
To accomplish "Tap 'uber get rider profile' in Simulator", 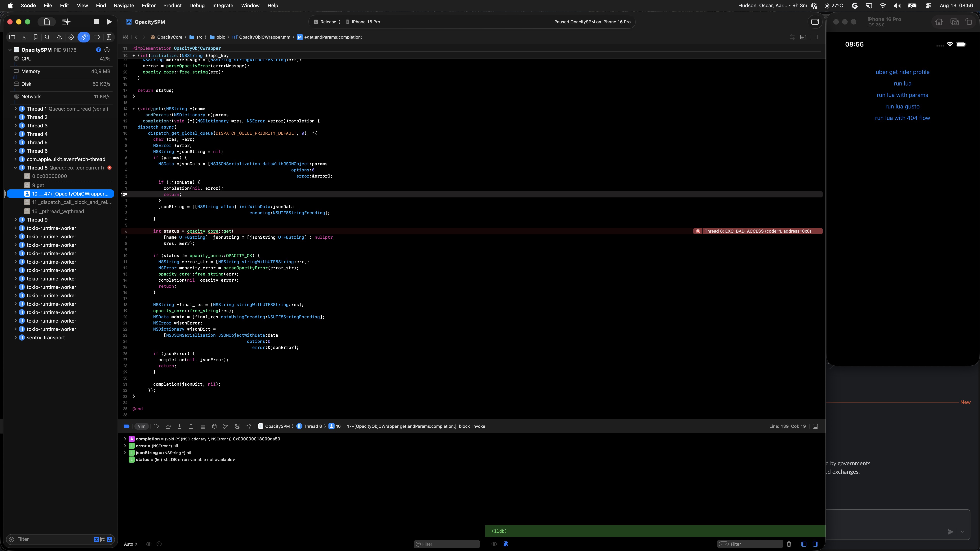I will tap(902, 72).
